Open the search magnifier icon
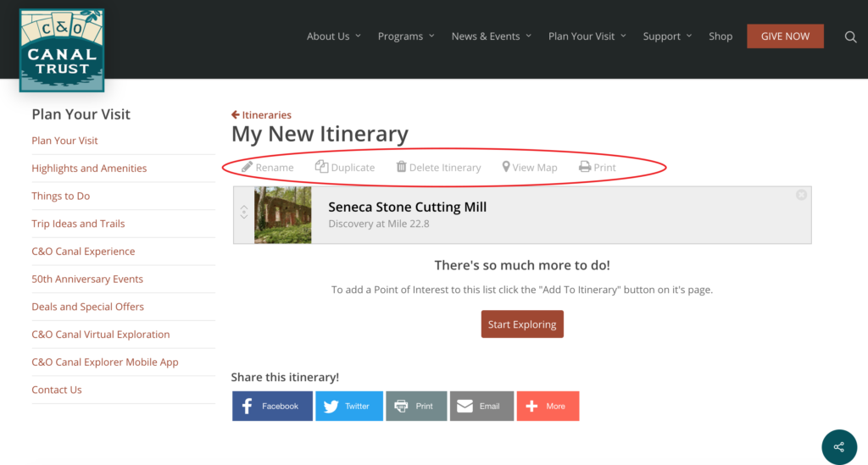Screen dimensions: 868x465 pyautogui.click(x=850, y=37)
